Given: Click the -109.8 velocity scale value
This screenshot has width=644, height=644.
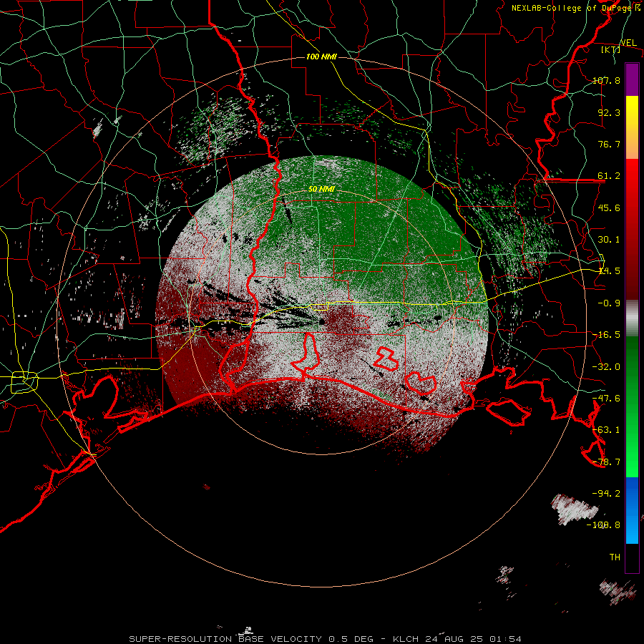Looking at the screenshot, I should click(603, 525).
